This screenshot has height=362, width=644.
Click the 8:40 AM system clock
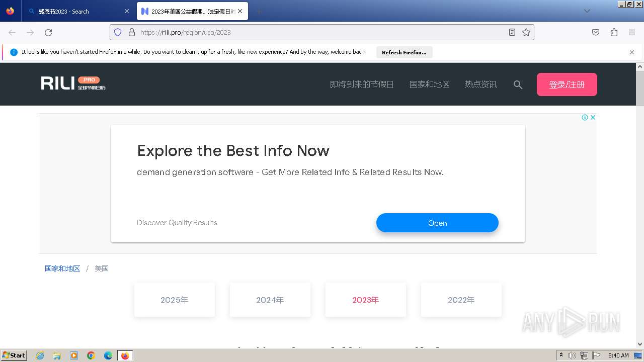coord(618,355)
